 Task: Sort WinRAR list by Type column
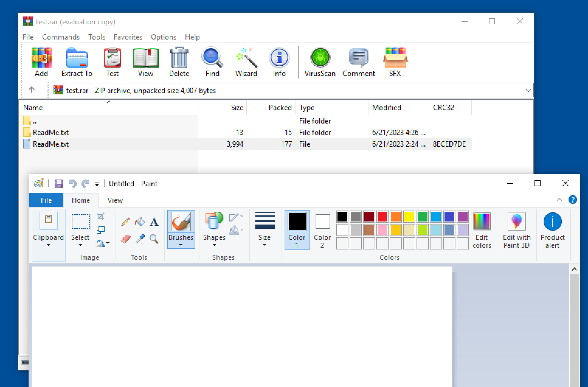tap(332, 107)
